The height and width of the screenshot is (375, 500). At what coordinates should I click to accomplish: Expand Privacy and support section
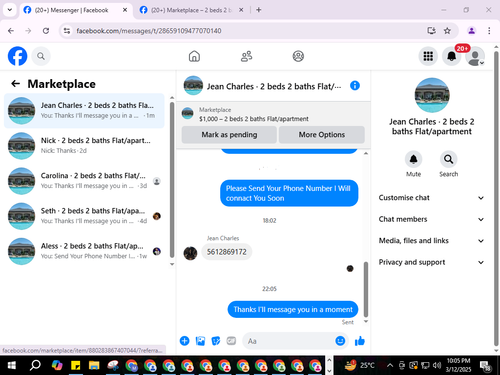(431, 262)
